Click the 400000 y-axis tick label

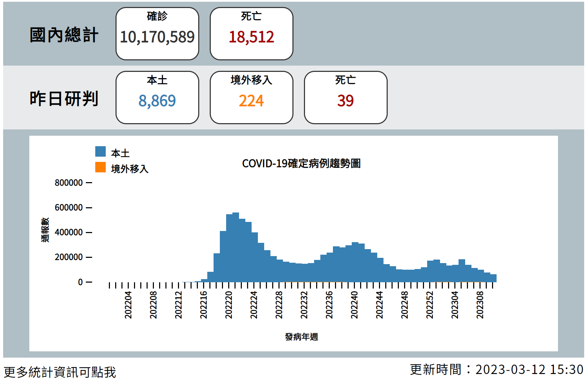pyautogui.click(x=69, y=232)
